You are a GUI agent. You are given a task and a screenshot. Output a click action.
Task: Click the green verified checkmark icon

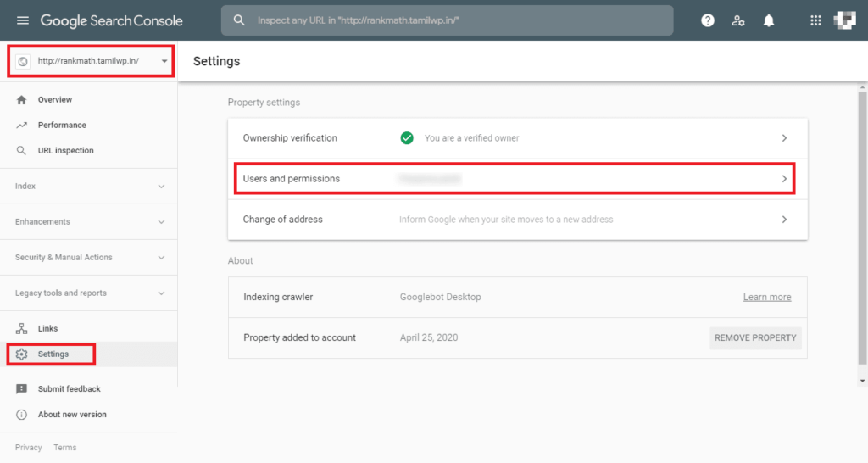coord(407,138)
